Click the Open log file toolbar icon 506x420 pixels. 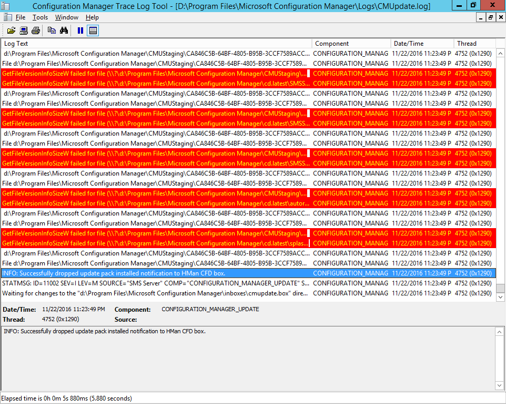click(x=11, y=30)
